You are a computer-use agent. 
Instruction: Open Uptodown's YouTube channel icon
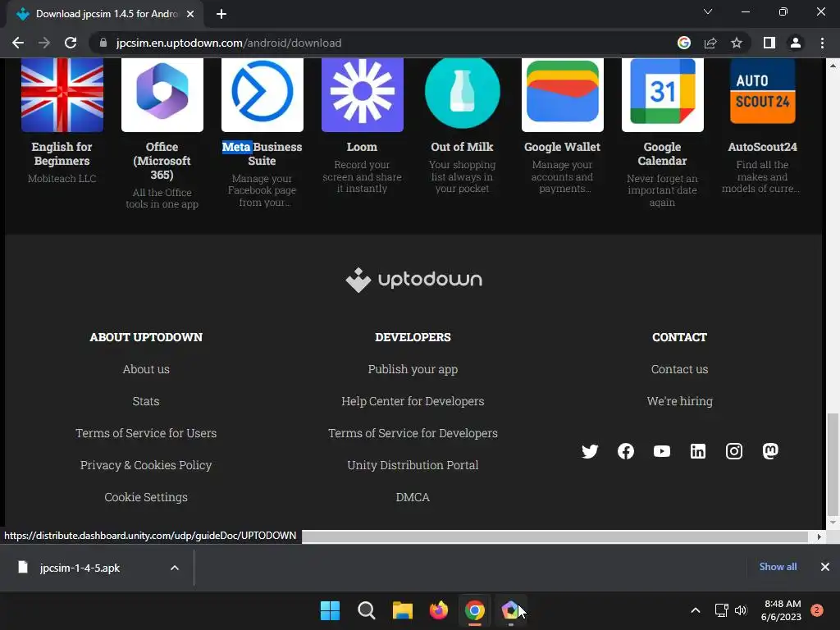tap(662, 451)
